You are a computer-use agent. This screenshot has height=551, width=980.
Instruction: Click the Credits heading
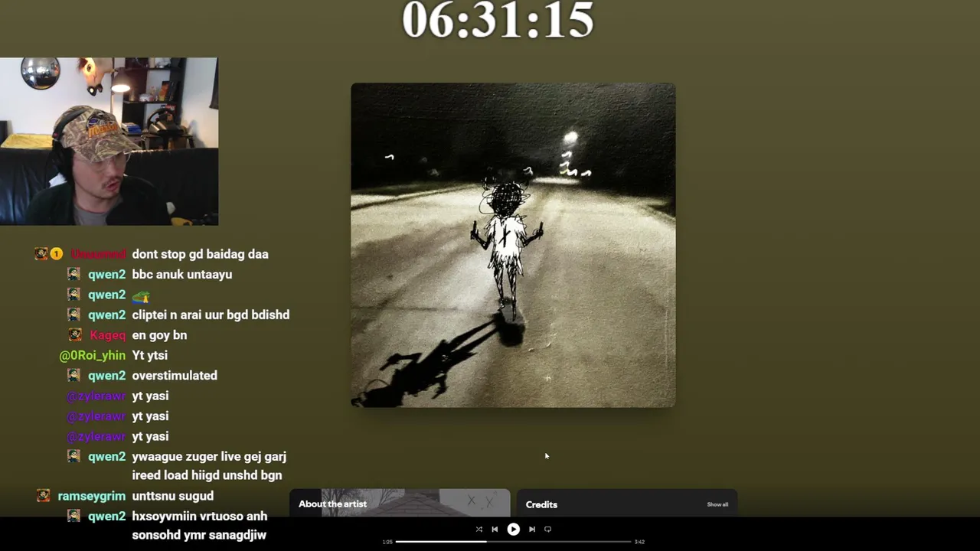[x=541, y=504]
